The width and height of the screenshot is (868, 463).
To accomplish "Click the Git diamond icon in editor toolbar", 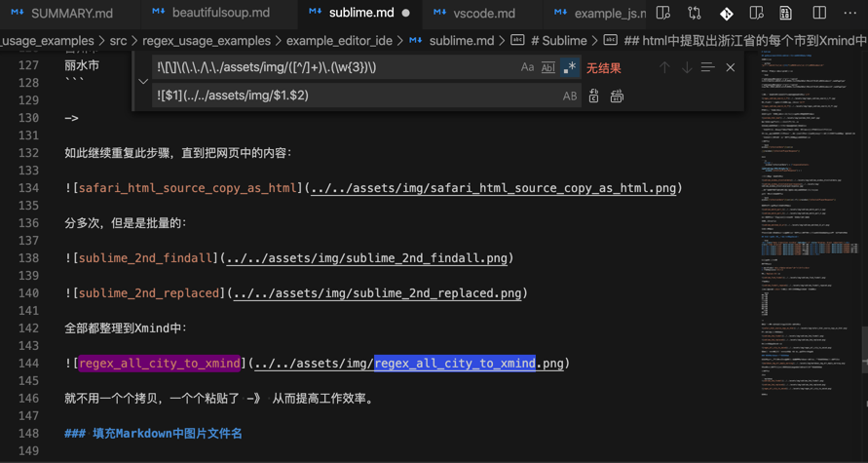I will (727, 14).
